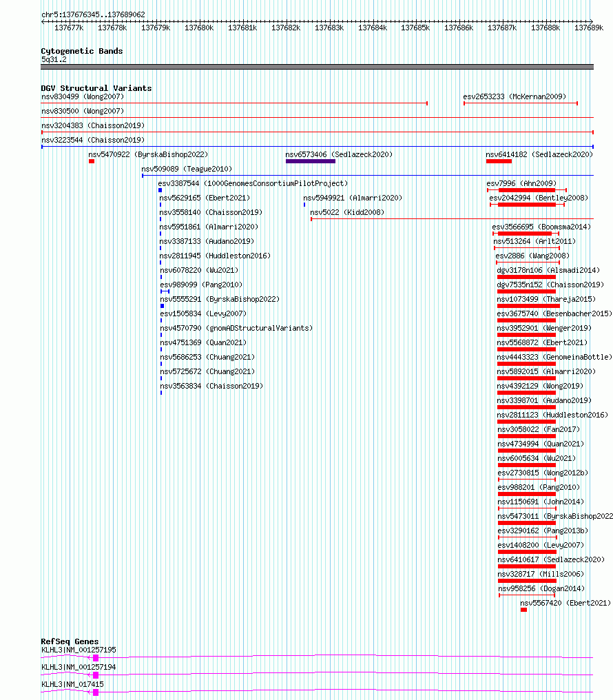Open the nsv2811123 (Huddleston2016) label

pos(552,415)
